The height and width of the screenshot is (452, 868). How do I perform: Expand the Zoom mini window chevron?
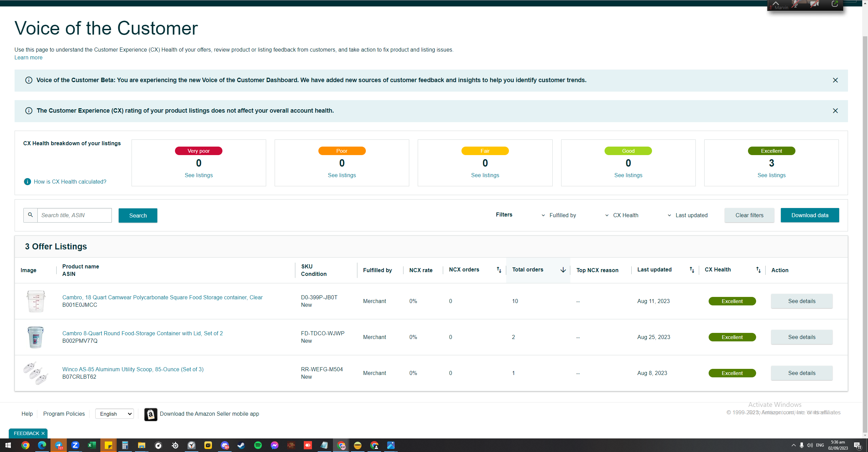[776, 3]
